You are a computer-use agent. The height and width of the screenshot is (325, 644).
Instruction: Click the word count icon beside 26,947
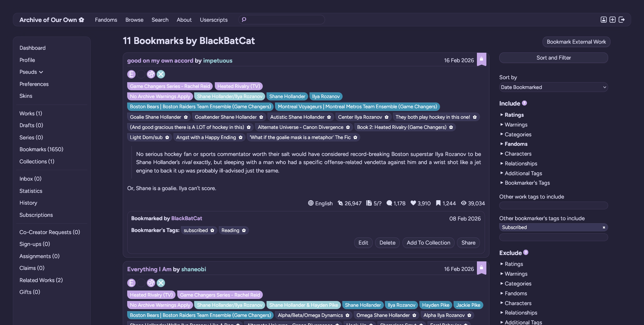tap(340, 203)
